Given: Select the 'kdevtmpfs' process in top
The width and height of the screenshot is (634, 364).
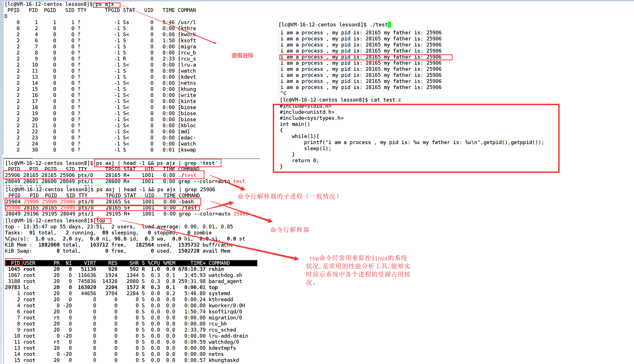Looking at the screenshot, I should (222, 348).
